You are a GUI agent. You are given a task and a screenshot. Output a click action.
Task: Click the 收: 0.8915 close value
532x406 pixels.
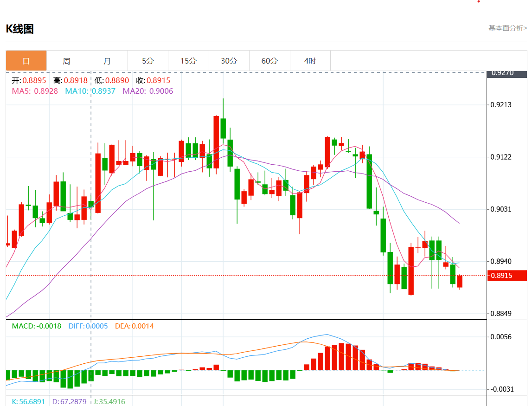coord(154,80)
